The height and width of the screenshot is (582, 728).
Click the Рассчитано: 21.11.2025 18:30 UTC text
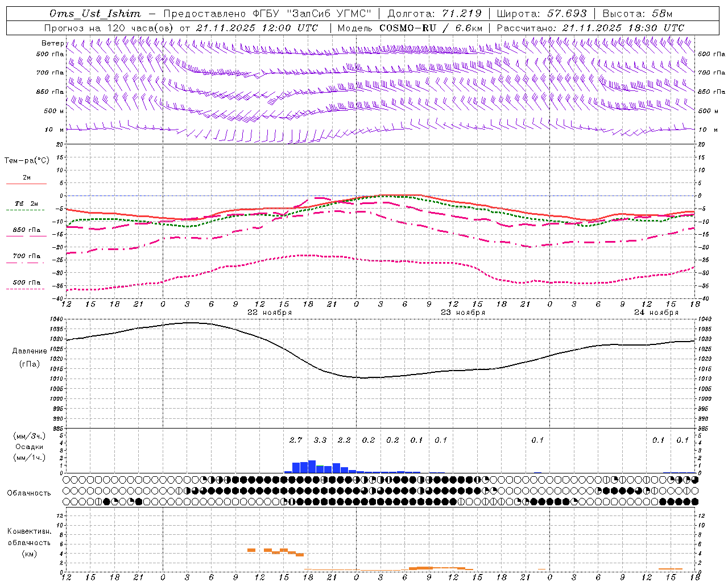tap(590, 28)
